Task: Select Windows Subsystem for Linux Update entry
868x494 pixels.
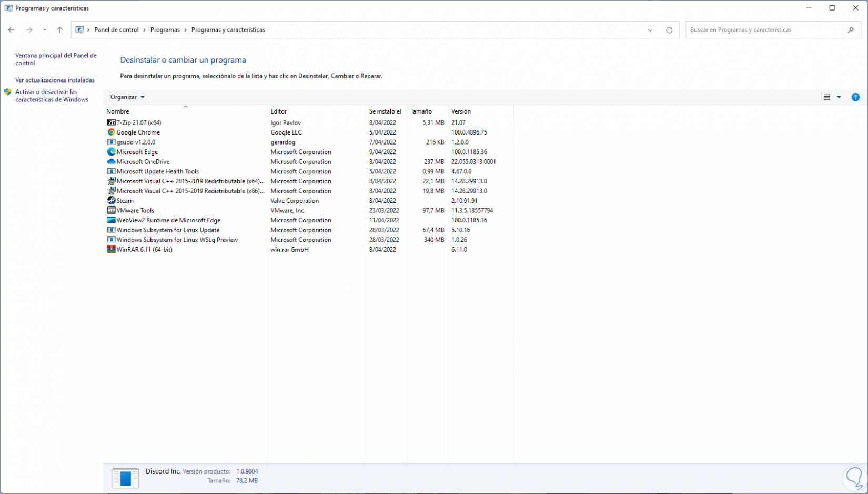Action: (168, 230)
